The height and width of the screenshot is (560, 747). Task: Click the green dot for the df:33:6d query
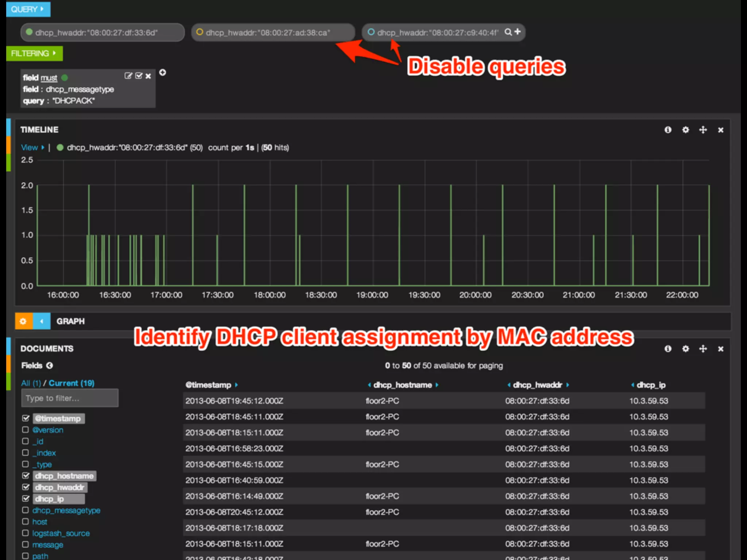coord(30,32)
